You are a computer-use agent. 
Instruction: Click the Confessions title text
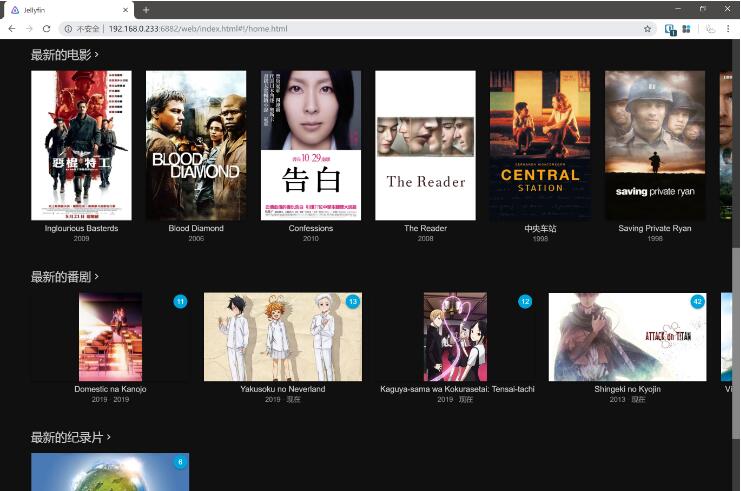[311, 228]
